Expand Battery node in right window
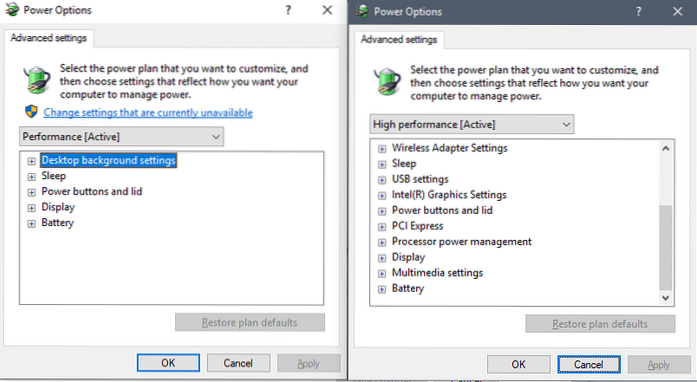 382,289
